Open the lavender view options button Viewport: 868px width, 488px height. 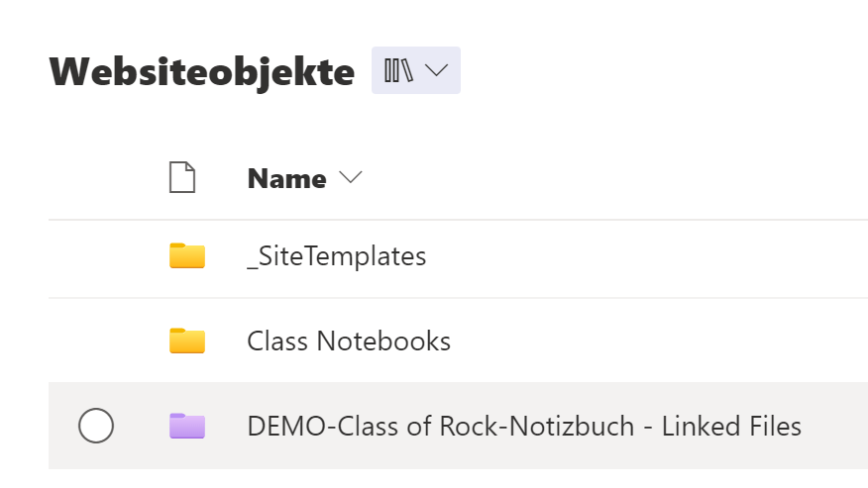click(416, 70)
